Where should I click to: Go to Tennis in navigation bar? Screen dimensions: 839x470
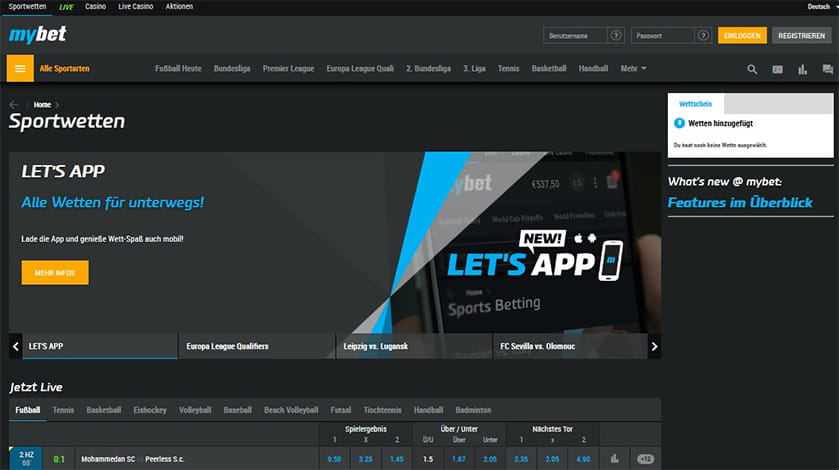[508, 69]
